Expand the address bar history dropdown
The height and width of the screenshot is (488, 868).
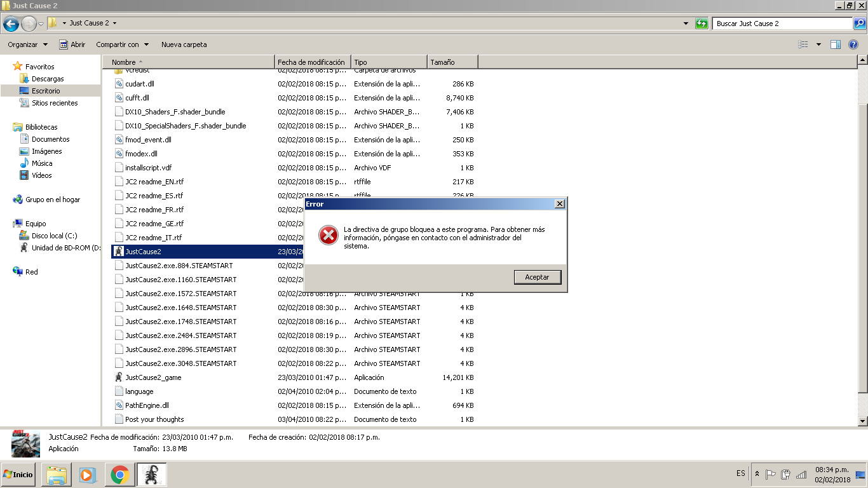[x=686, y=24]
